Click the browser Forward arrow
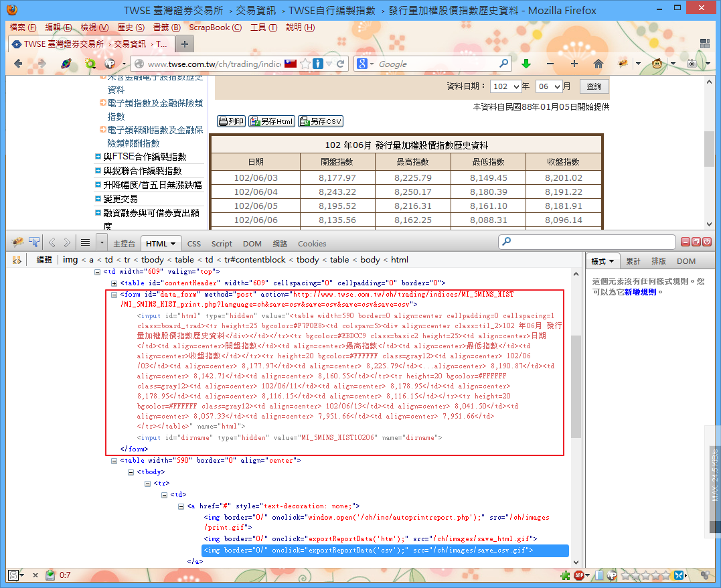Screen dimensions: 721x588 [x=42, y=64]
